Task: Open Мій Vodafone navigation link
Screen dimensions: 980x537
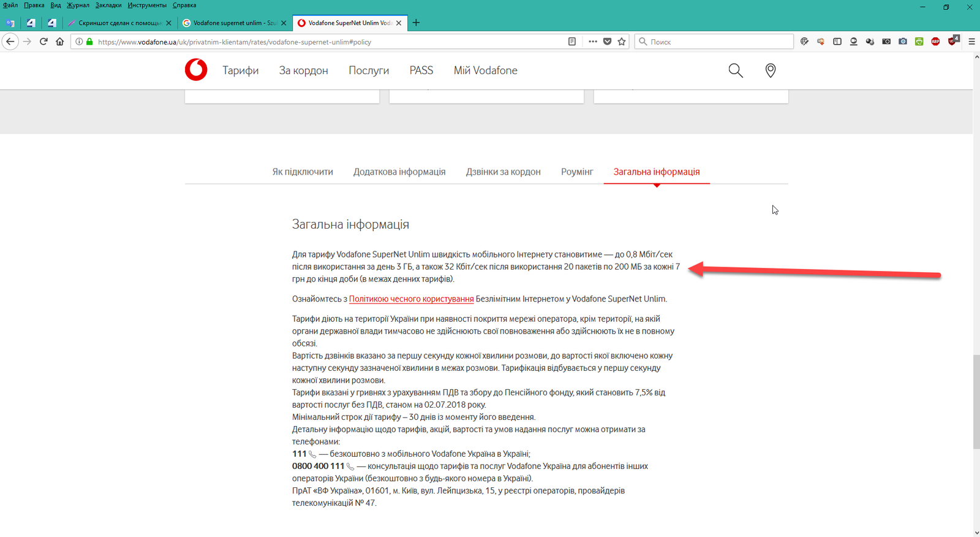Action: click(x=486, y=70)
